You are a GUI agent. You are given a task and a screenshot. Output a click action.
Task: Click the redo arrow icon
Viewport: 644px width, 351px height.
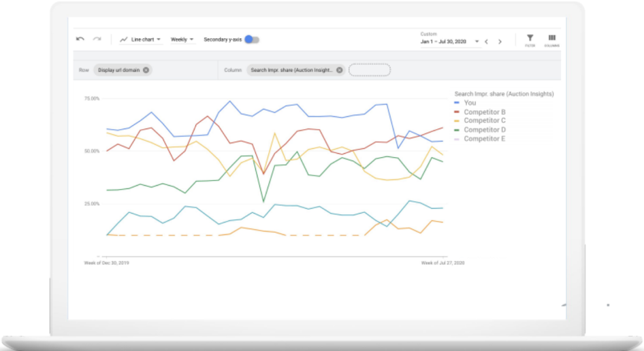pos(97,39)
